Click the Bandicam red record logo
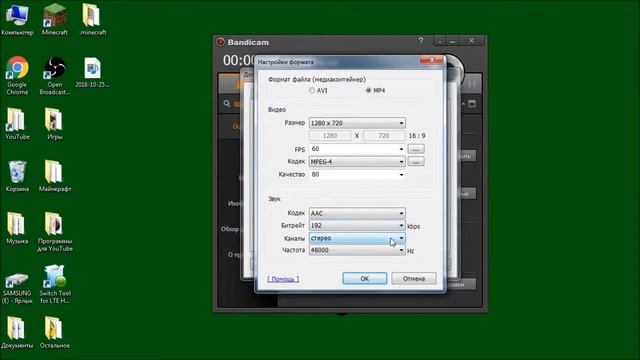The image size is (640, 360). coord(221,42)
